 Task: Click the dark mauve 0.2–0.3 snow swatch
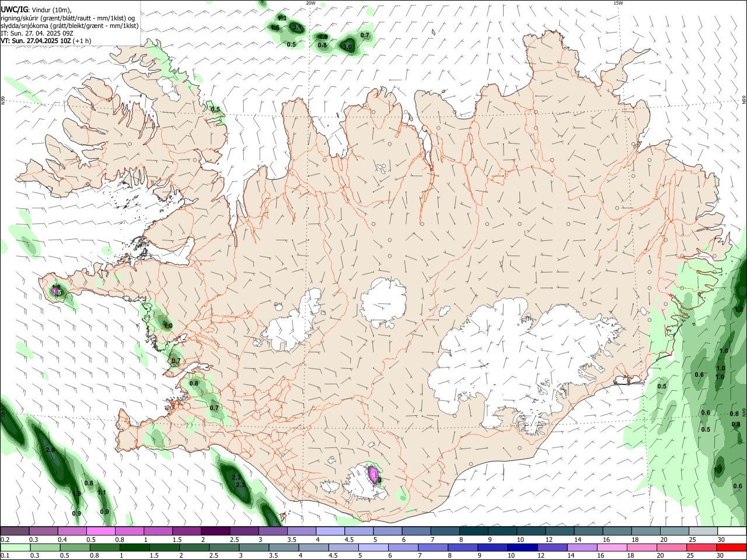(15, 531)
